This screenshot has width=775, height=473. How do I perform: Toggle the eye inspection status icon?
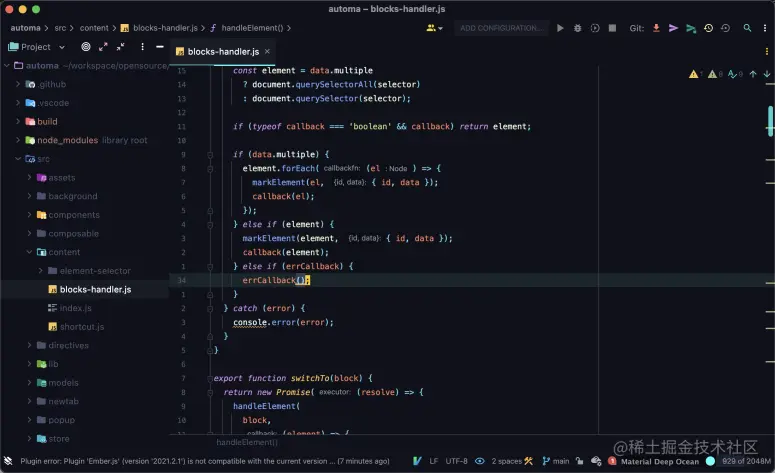479,461
